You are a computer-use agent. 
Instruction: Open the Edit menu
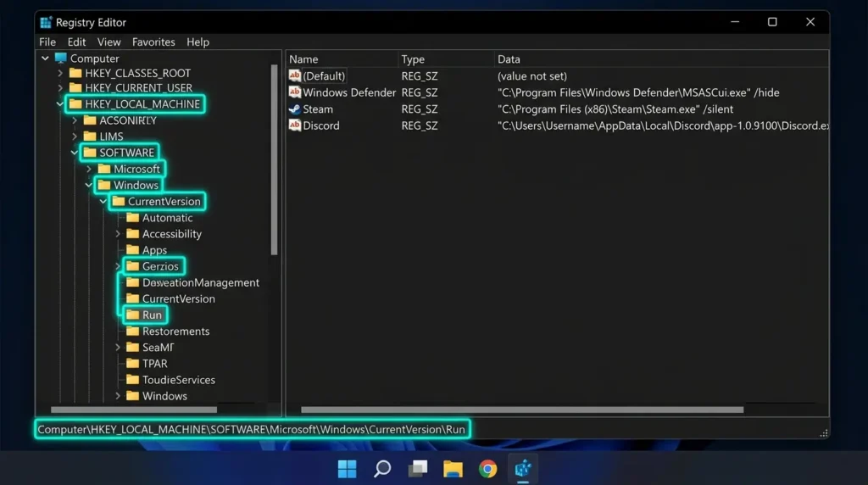(x=76, y=42)
